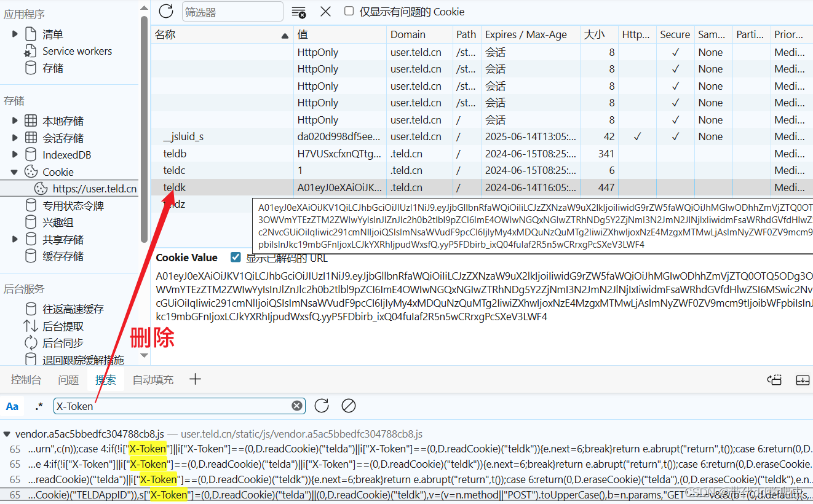Viewport: 813px width, 504px height.
Task: Toggle the Aa match case button
Action: click(x=12, y=406)
